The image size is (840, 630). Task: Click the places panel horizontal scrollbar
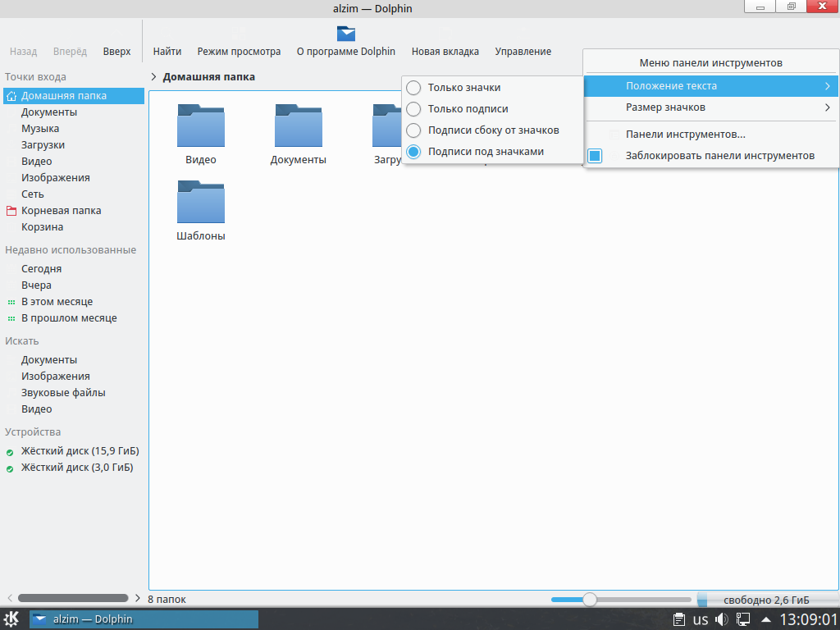pyautogui.click(x=73, y=598)
